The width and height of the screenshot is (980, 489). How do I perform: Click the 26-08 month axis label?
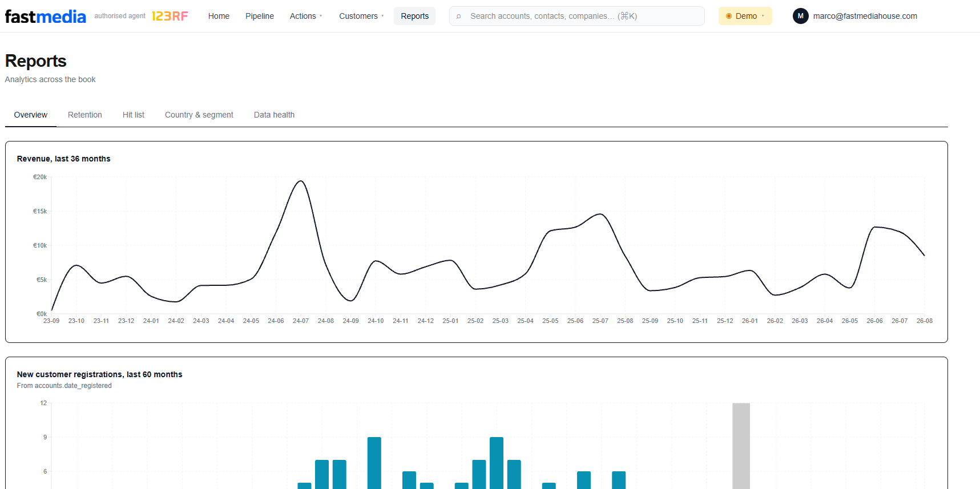click(x=925, y=321)
